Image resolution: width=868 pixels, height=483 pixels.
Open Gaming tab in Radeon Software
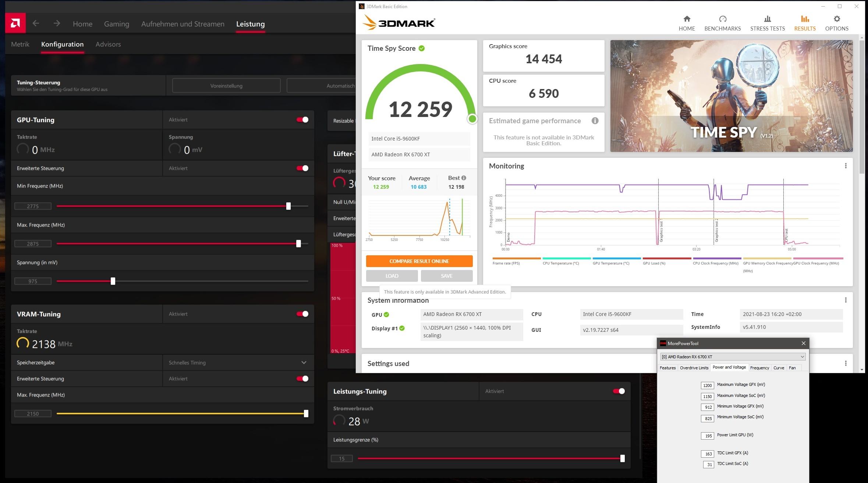[116, 24]
